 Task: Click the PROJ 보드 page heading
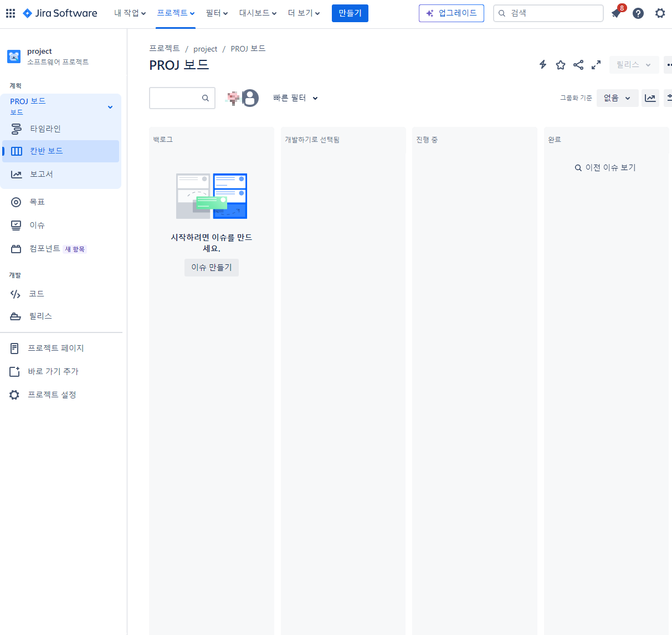(179, 65)
